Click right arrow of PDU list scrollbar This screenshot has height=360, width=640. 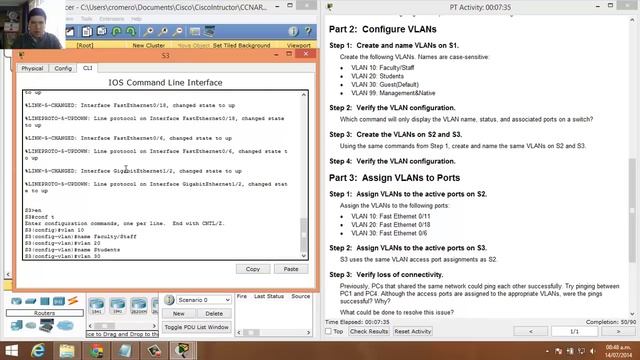tap(309, 333)
